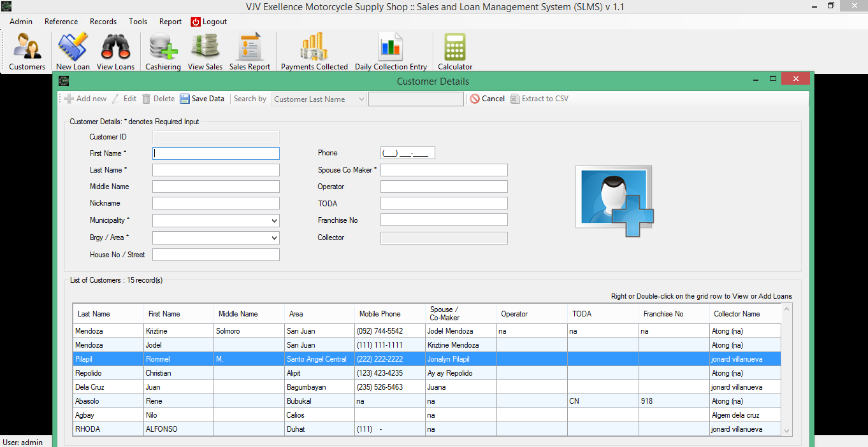Image resolution: width=868 pixels, height=447 pixels.
Task: Click the Cancel toolbar button
Action: click(487, 99)
